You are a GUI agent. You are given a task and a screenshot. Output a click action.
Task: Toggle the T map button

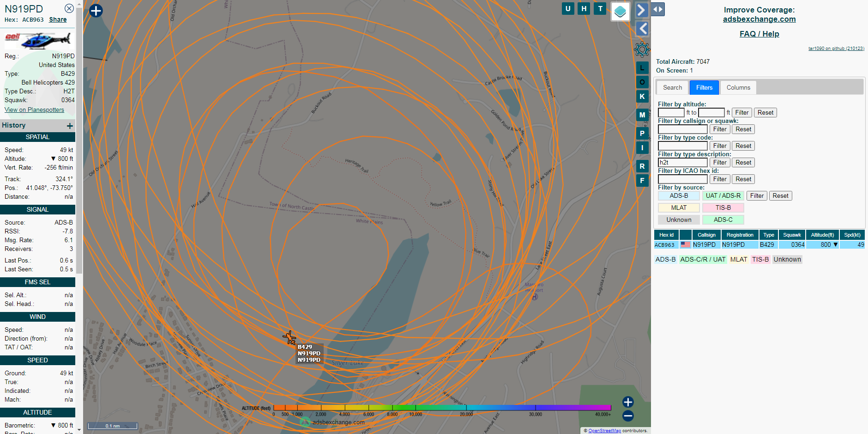coord(600,8)
